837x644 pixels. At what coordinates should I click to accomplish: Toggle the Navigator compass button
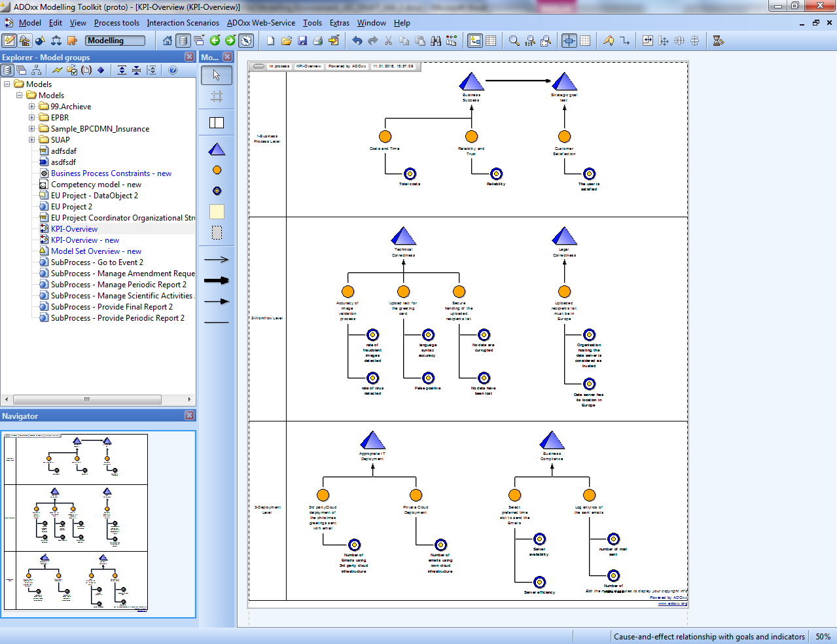[246, 41]
